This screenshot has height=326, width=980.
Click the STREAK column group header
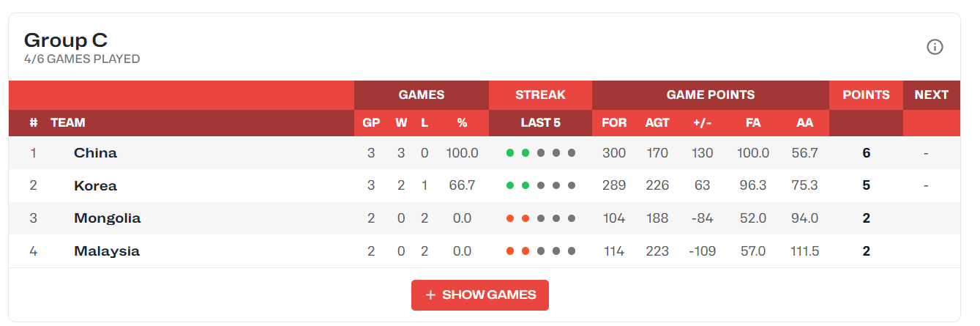(540, 95)
